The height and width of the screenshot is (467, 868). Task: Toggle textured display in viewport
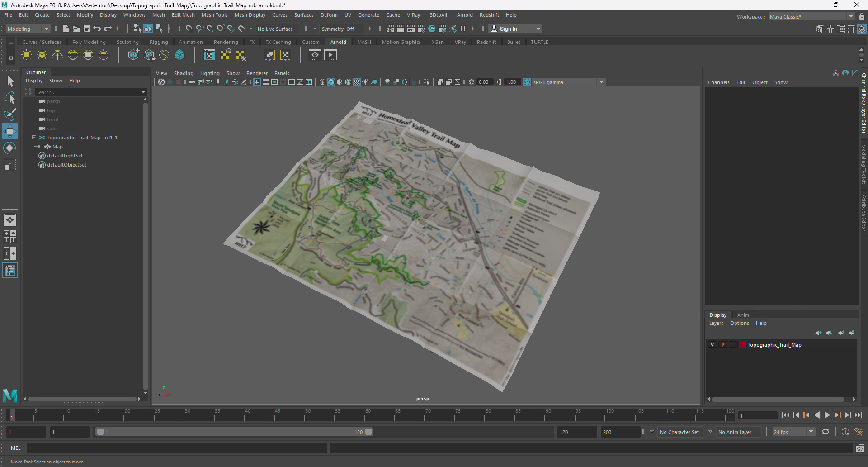[357, 82]
